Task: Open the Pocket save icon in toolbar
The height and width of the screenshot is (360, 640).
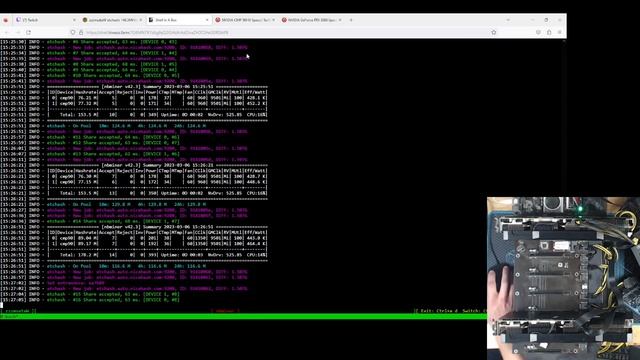Action: pos(538,32)
